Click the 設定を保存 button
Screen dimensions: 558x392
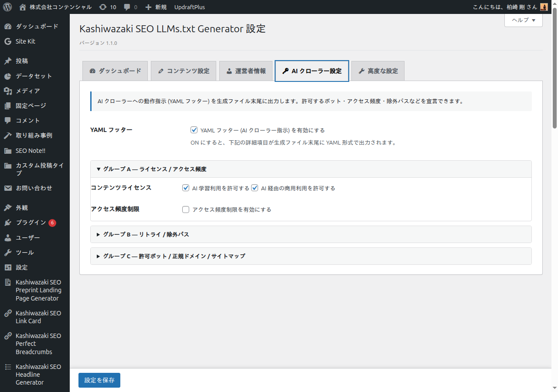click(x=99, y=380)
